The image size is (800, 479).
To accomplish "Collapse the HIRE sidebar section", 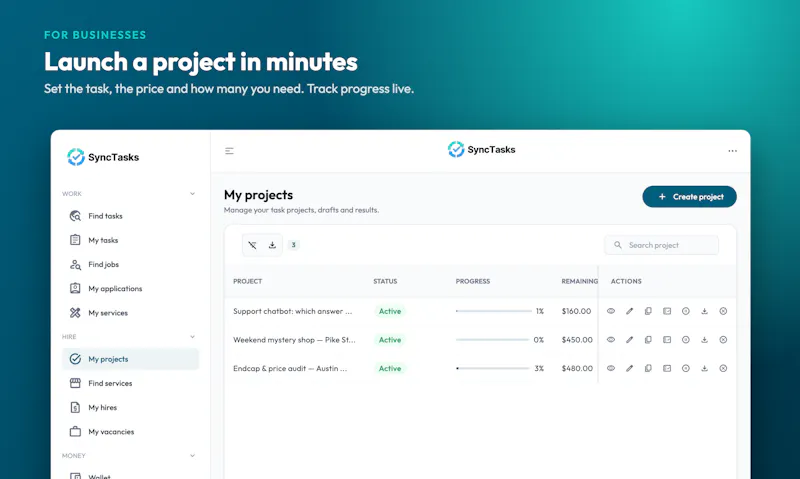I will (192, 337).
